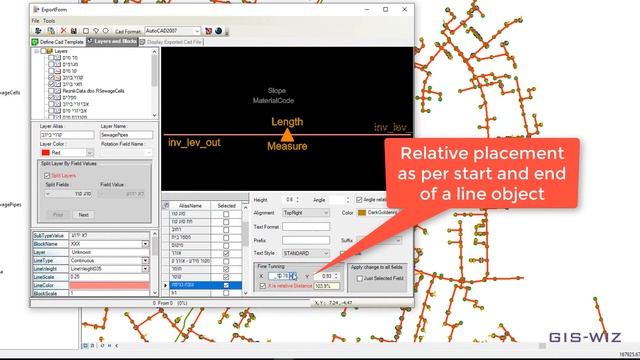Screen dimensions: 640x360
Task: Click the Layer Name SewagePipes field
Action: pos(126,135)
